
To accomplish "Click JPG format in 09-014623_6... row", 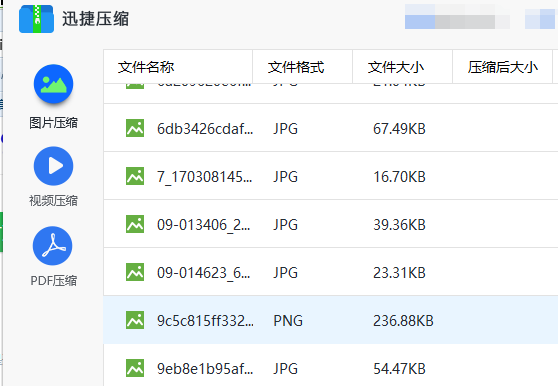I will pos(285,273).
